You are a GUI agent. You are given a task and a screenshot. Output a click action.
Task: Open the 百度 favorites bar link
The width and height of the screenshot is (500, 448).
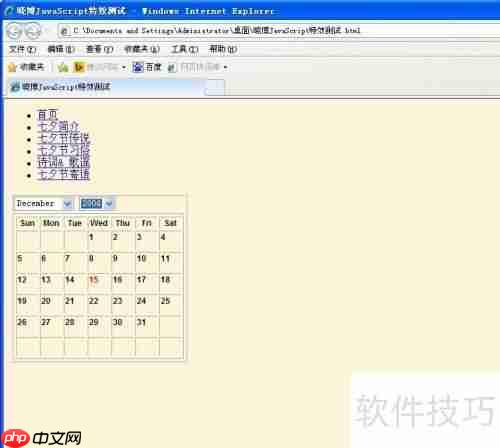point(147,67)
